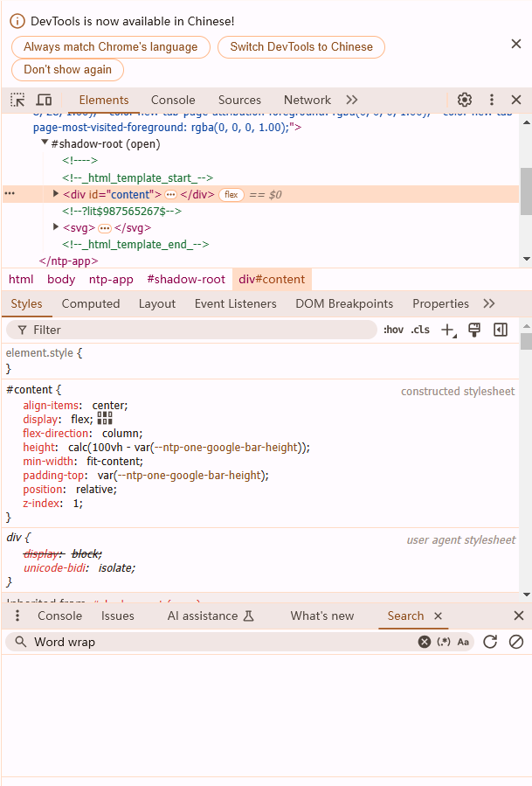The image size is (532, 786).
Task: Dismiss the Chinese language notification
Action: [516, 44]
